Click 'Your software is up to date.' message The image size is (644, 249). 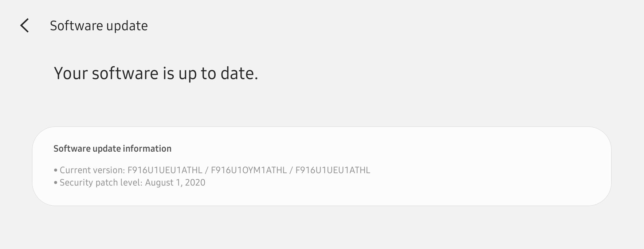pos(156,73)
